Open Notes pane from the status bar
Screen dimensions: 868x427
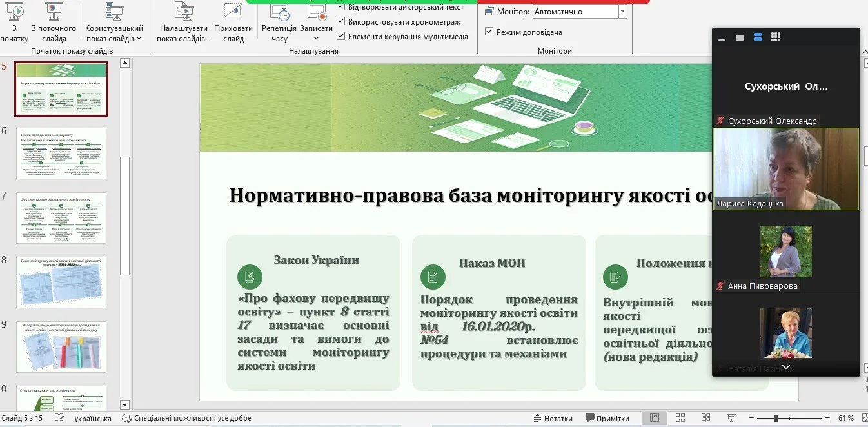point(553,417)
